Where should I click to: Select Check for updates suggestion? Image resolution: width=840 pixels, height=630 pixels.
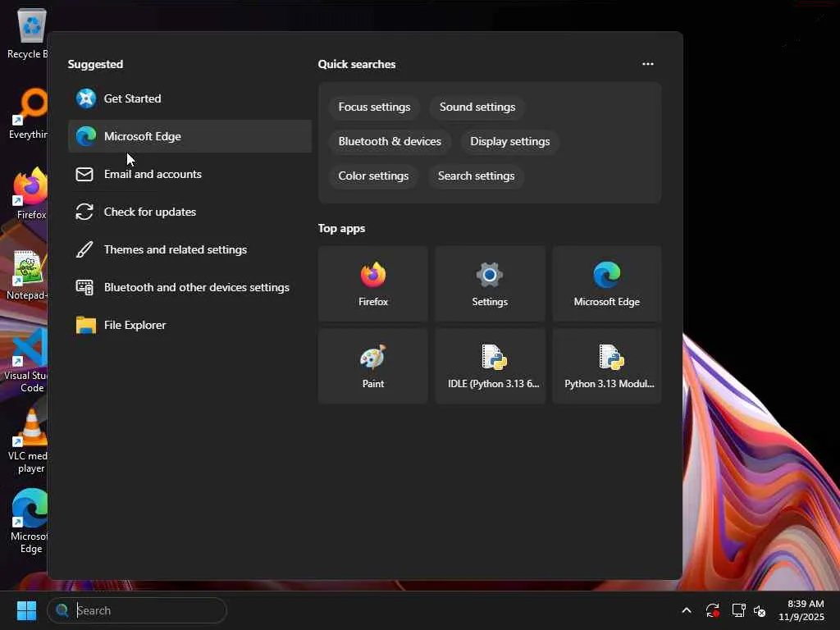click(189, 212)
